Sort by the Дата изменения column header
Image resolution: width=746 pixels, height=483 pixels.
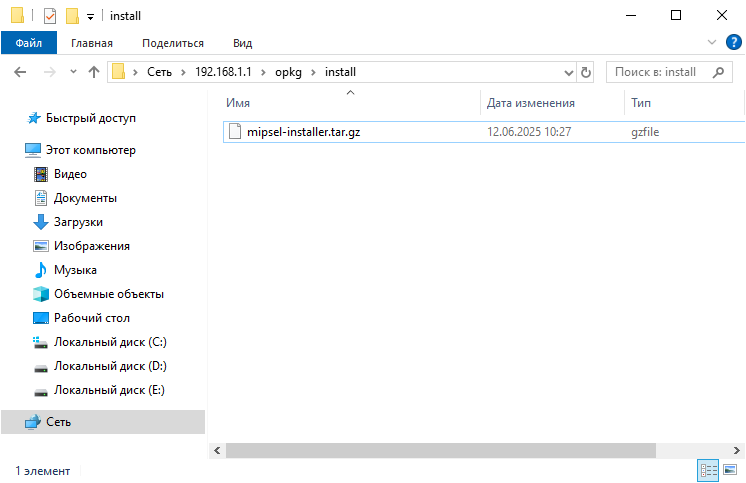coord(531,103)
